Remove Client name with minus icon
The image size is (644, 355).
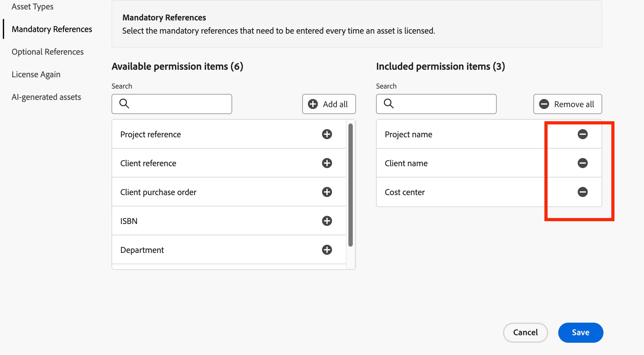click(x=582, y=163)
